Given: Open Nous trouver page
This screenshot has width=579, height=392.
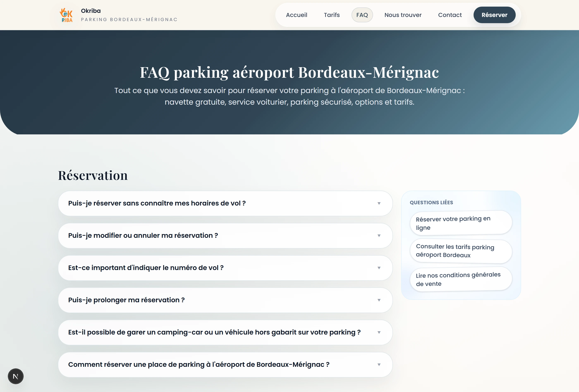Looking at the screenshot, I should coord(403,15).
